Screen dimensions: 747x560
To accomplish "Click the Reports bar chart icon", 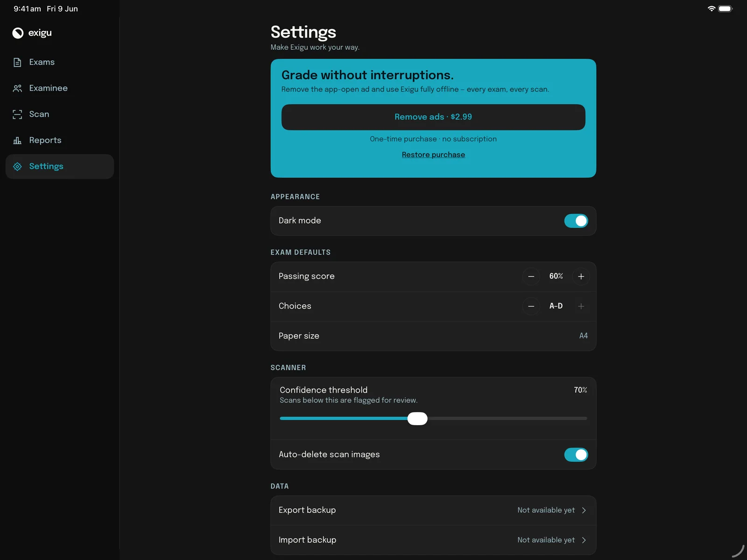I will [17, 140].
